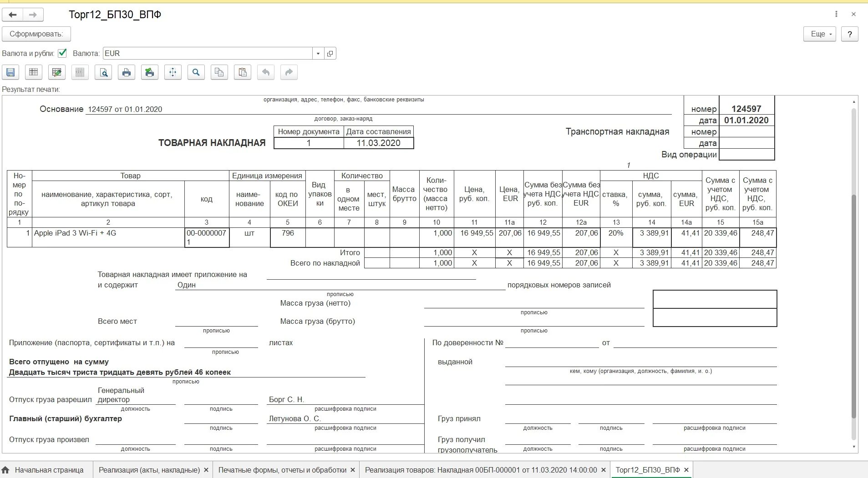Click document date 11.03.2020 cell

tap(379, 143)
